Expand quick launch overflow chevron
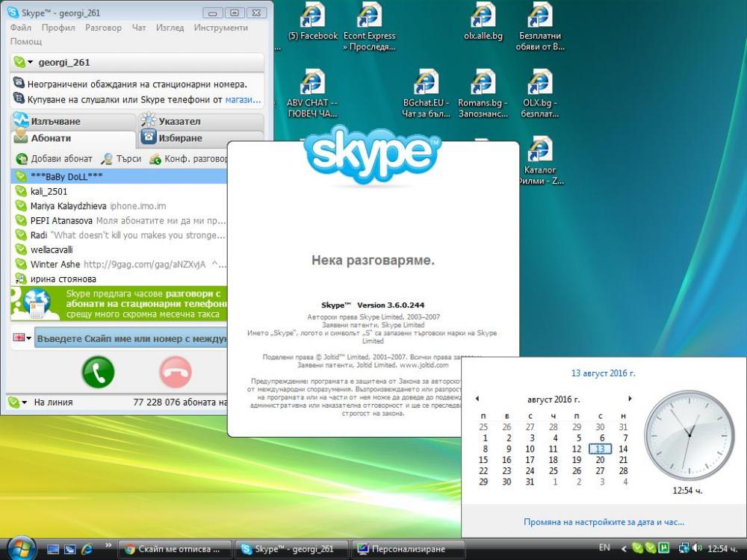The image size is (747, 560). pos(108,545)
